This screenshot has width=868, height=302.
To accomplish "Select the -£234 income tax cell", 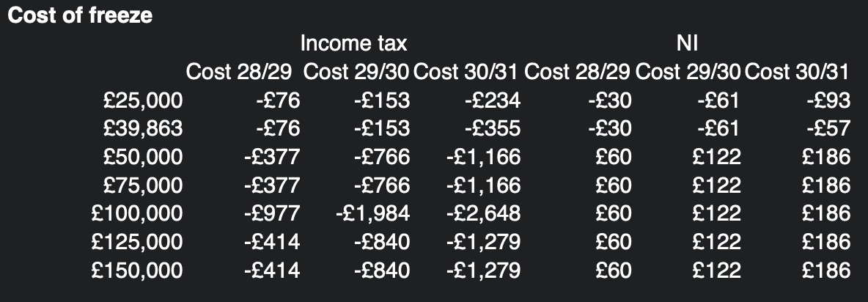I will 492,100.
